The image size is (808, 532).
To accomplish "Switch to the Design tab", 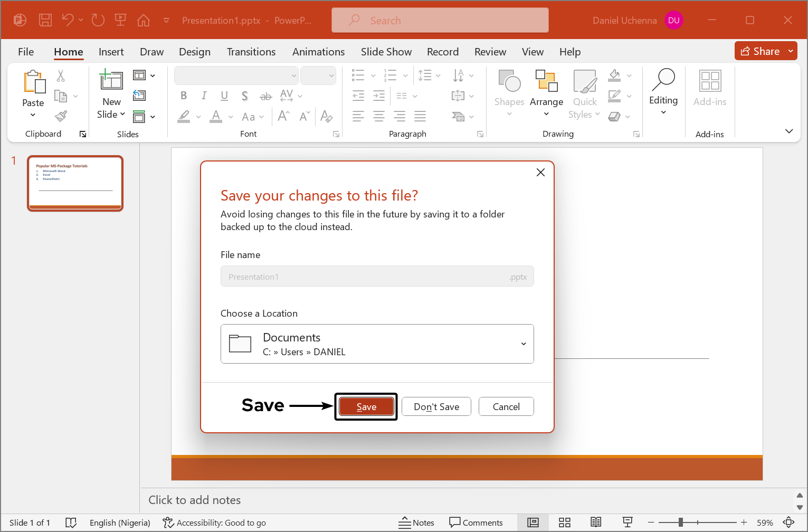I will pyautogui.click(x=194, y=52).
